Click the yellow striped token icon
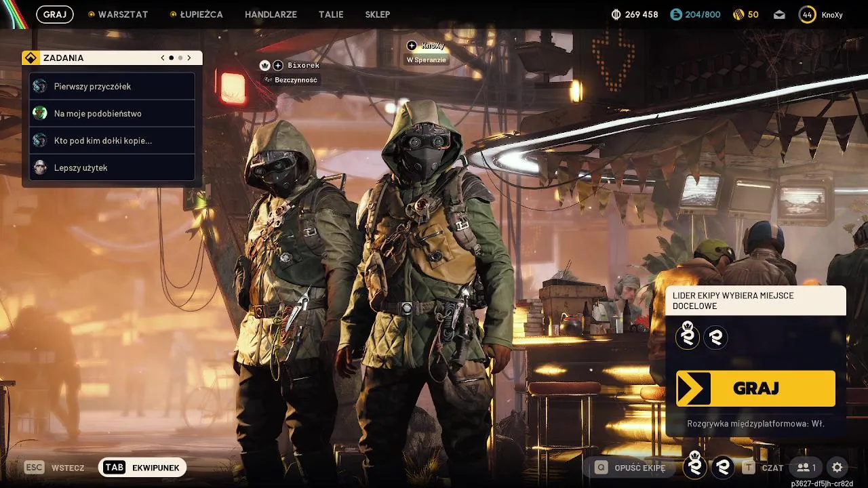868x488 pixels. coord(738,14)
